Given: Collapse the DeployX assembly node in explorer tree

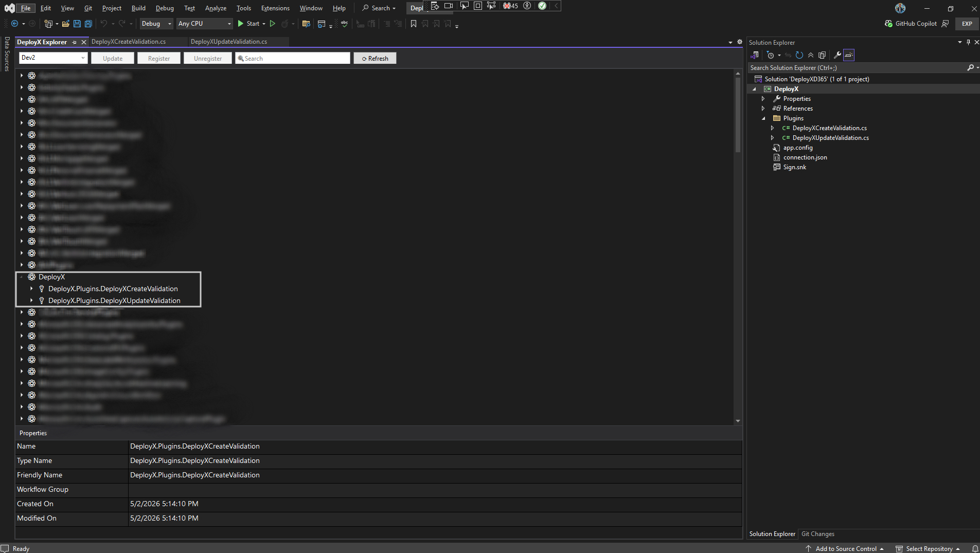Looking at the screenshot, I should (x=22, y=277).
